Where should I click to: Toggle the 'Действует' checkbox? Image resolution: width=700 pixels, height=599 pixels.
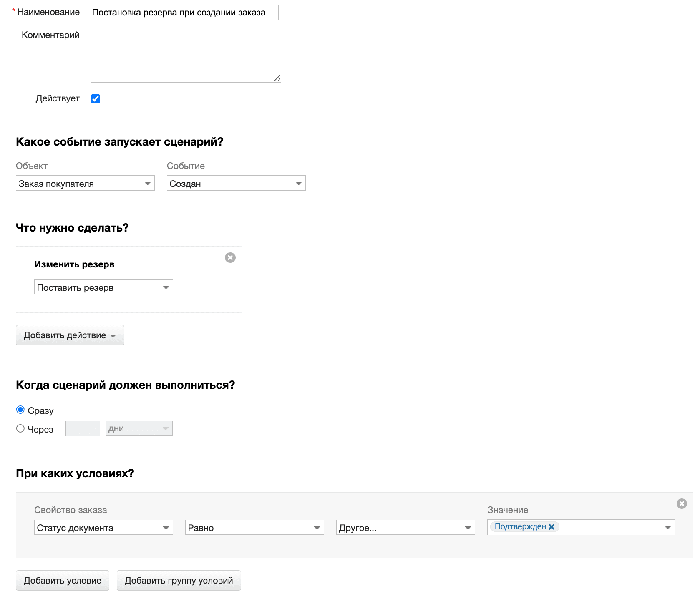(x=96, y=99)
